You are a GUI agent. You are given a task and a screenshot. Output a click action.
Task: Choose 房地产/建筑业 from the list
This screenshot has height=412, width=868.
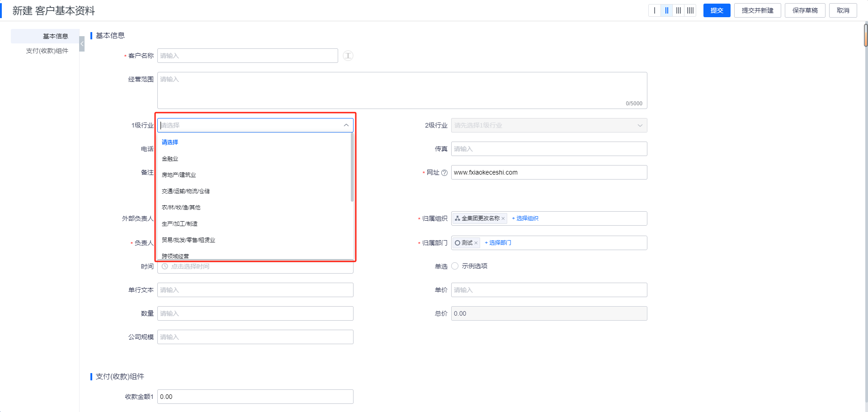tap(255, 175)
